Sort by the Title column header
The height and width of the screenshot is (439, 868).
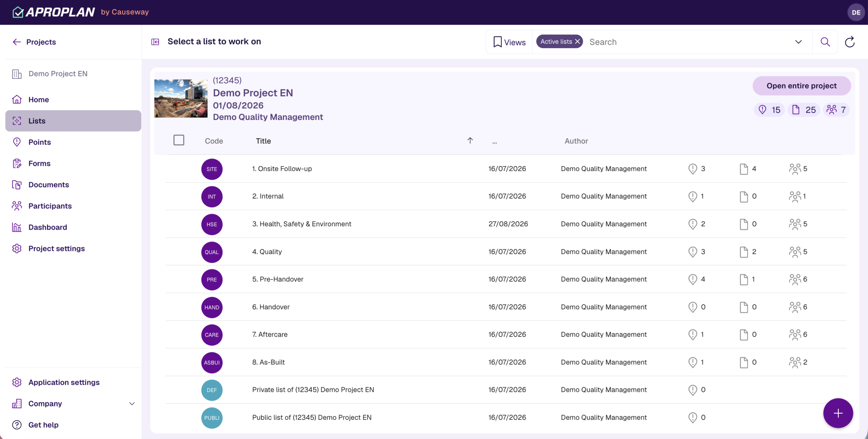(x=263, y=141)
